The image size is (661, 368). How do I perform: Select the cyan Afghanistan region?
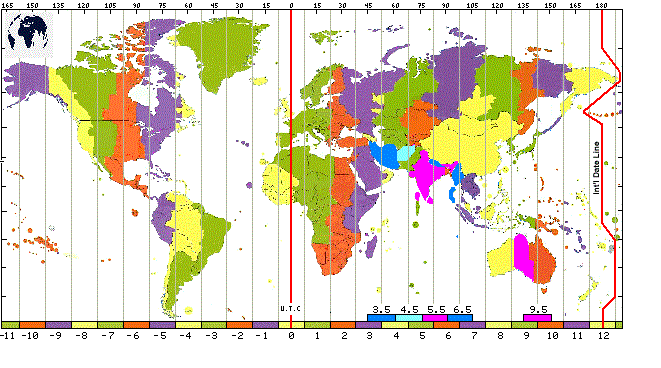click(x=407, y=153)
